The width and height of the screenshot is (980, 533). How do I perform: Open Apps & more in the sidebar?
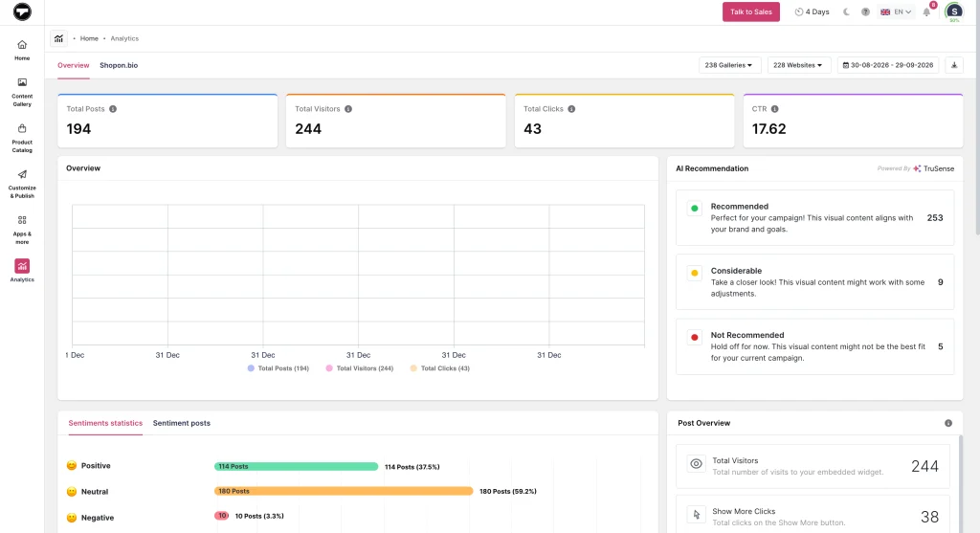pos(22,230)
